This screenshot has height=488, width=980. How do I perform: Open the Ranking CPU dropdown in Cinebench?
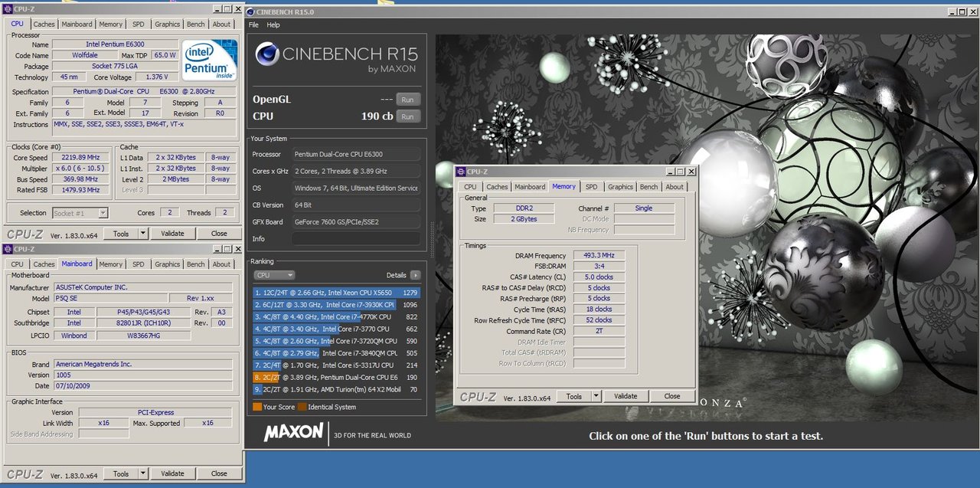(x=274, y=275)
